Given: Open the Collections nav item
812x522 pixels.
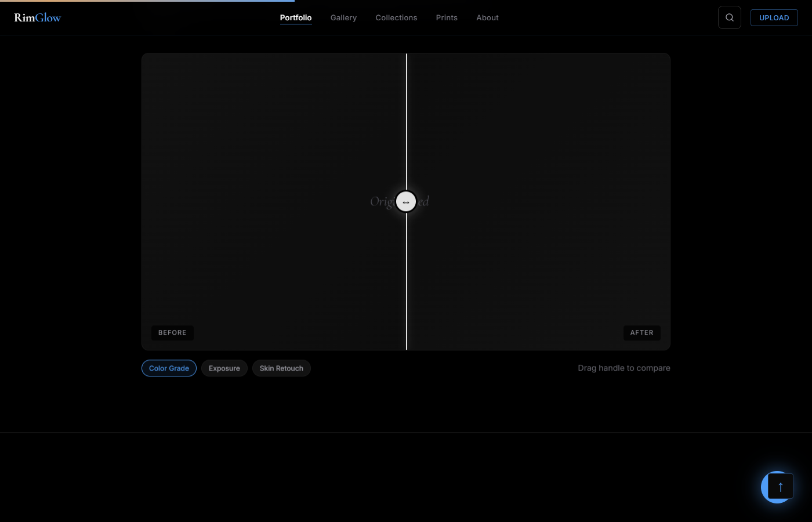Looking at the screenshot, I should coord(396,17).
